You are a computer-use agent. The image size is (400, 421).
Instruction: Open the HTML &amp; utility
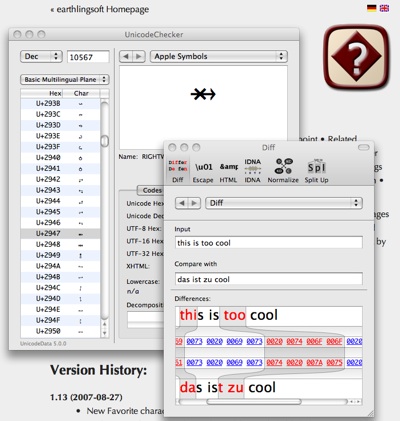(x=228, y=170)
